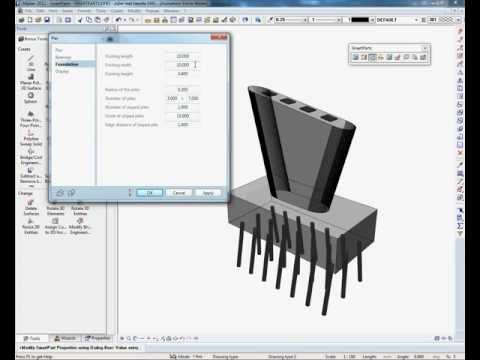Screen dimensions: 480x360
Task: Open the Window menu in the menu bar
Action: coord(171,11)
